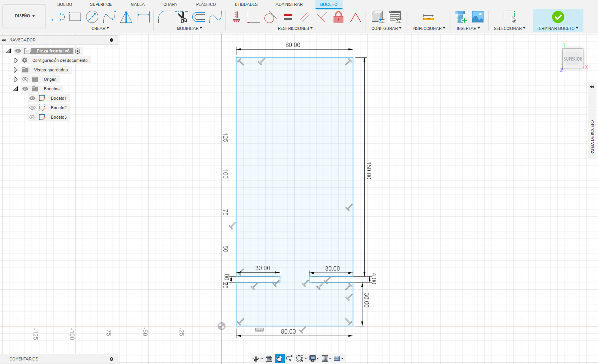
Task: Select the Fillet tool in Modificar
Action: coord(164,17)
